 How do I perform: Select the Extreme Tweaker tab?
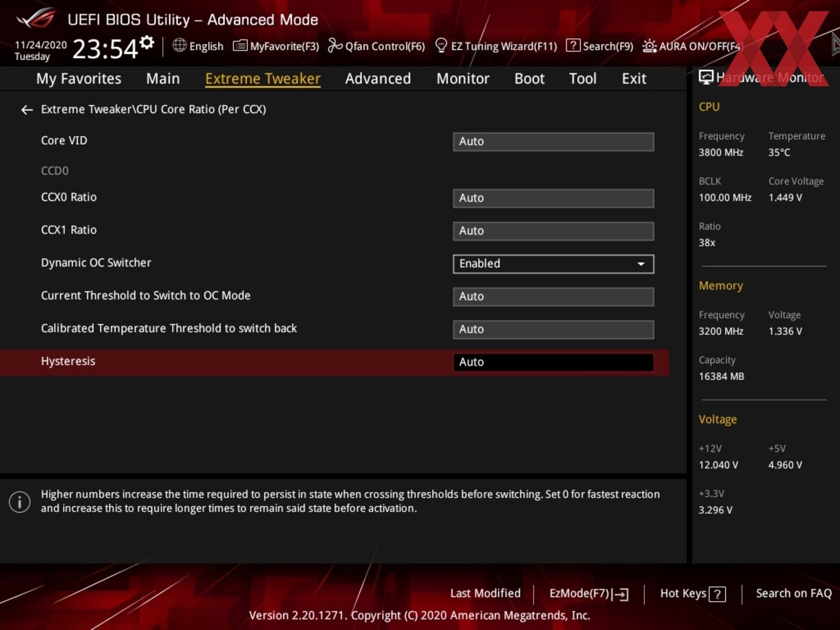point(262,78)
